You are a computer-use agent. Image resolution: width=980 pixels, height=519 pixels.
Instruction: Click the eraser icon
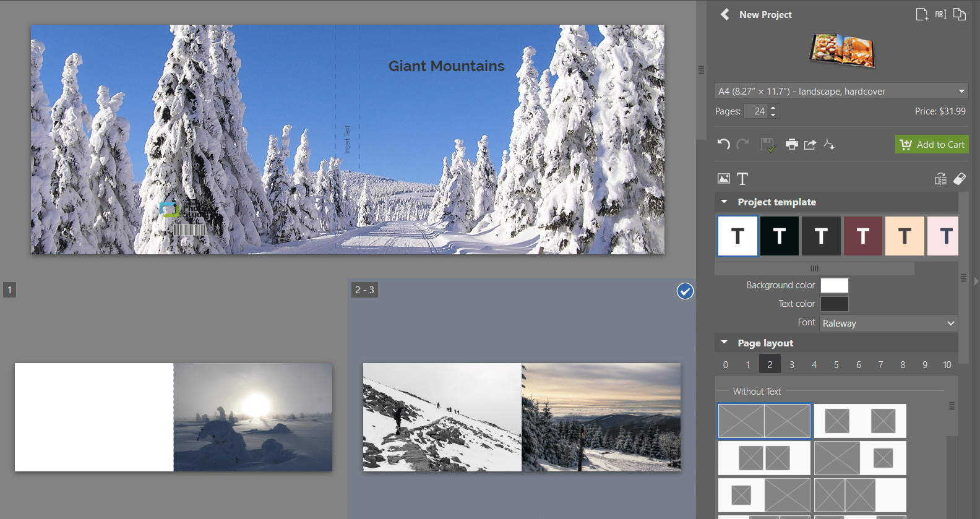[x=960, y=179]
